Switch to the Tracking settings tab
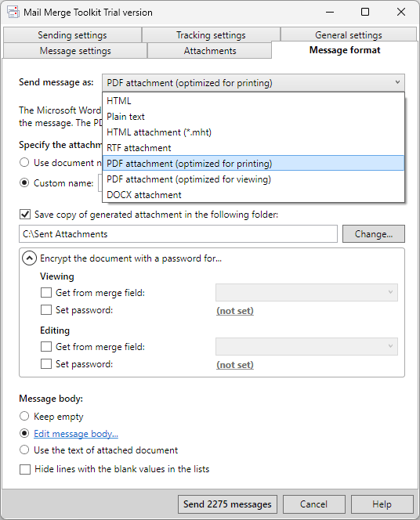The image size is (420, 520). tap(211, 34)
